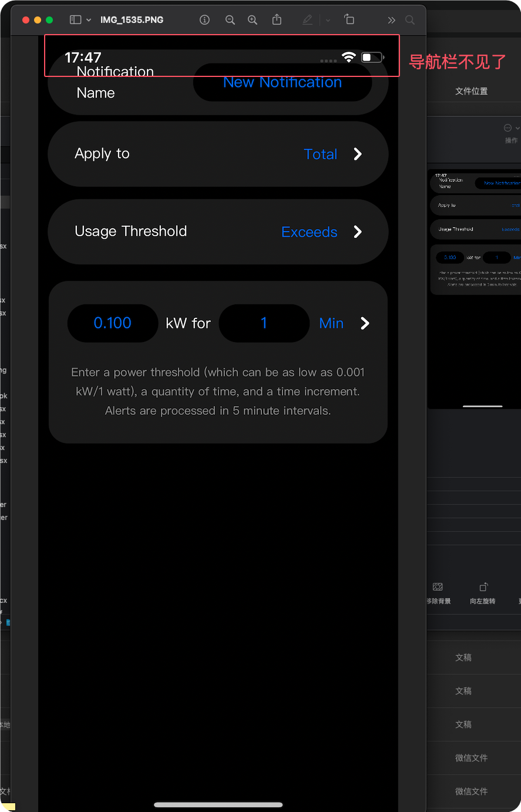Click the search magnifier in toolbar

click(x=410, y=20)
